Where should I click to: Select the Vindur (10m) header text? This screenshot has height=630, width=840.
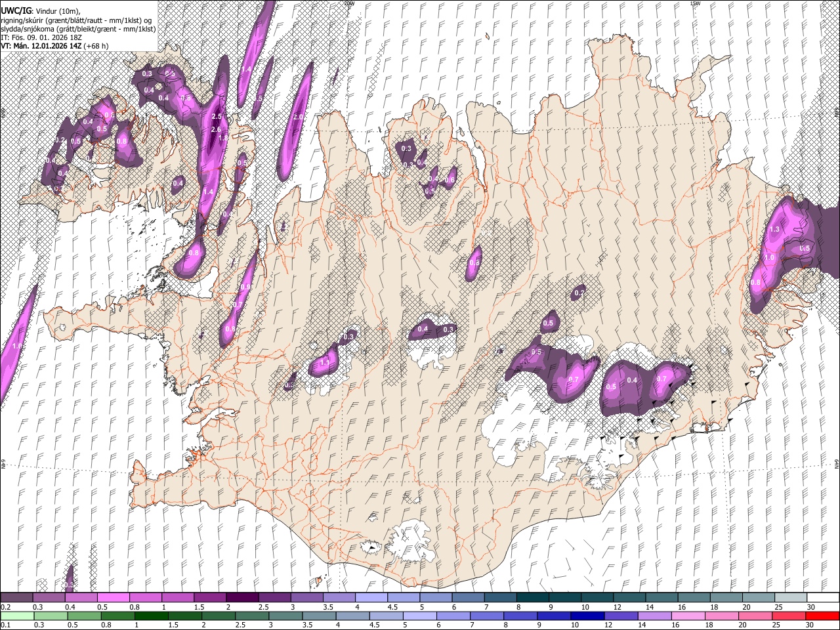pos(57,11)
